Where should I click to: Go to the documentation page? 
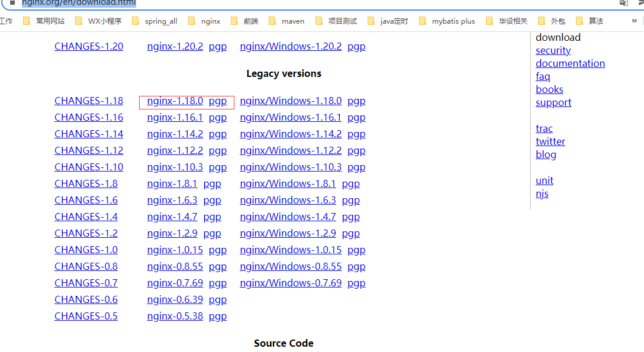coord(570,63)
